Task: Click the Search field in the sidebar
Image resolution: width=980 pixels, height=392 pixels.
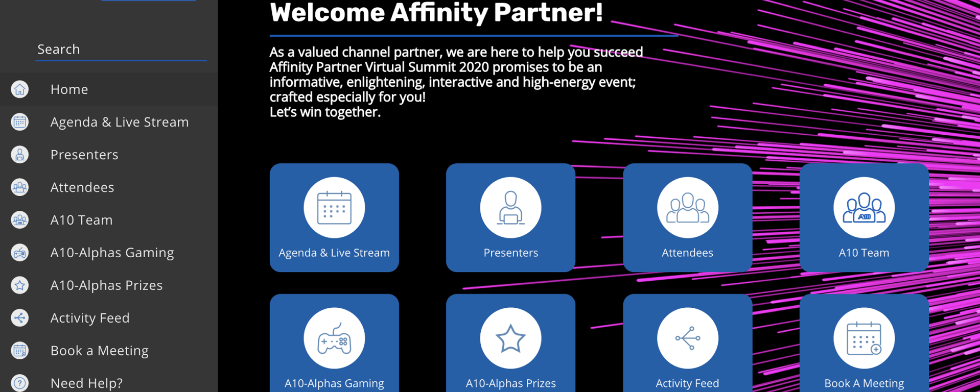Action: click(121, 50)
